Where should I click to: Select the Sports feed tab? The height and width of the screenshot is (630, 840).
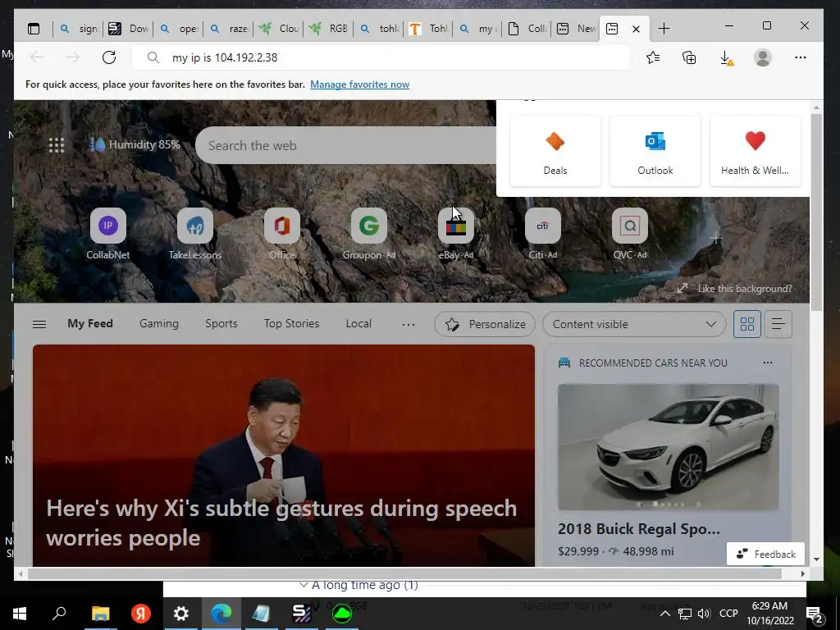tap(221, 323)
